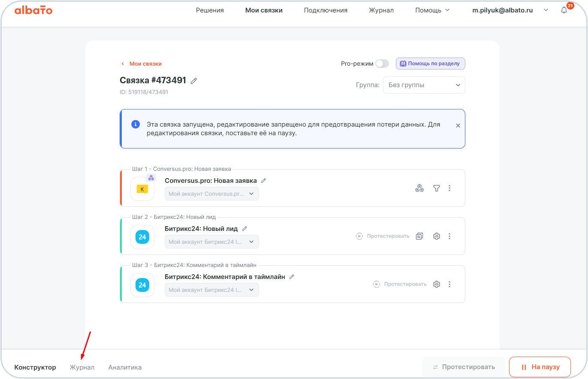Switch to the Журнал bottom tab
This screenshot has width=588, height=379.
click(x=82, y=367)
